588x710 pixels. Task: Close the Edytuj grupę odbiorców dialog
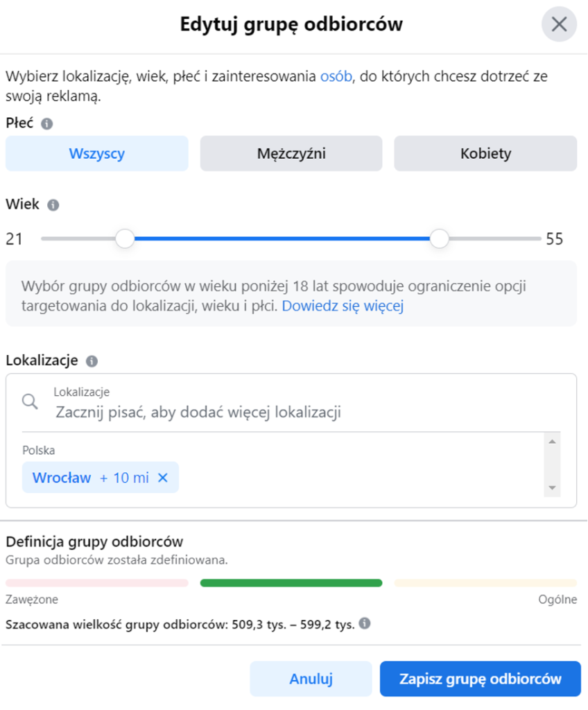pos(559,24)
